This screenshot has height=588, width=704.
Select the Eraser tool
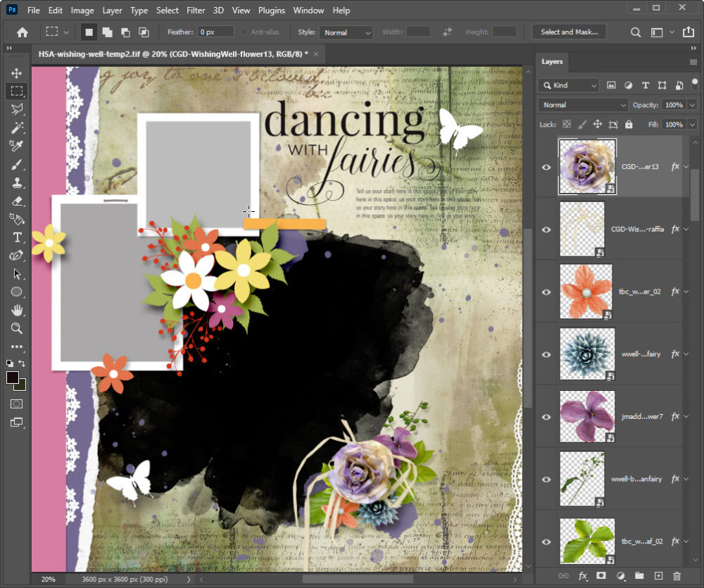[x=17, y=201]
